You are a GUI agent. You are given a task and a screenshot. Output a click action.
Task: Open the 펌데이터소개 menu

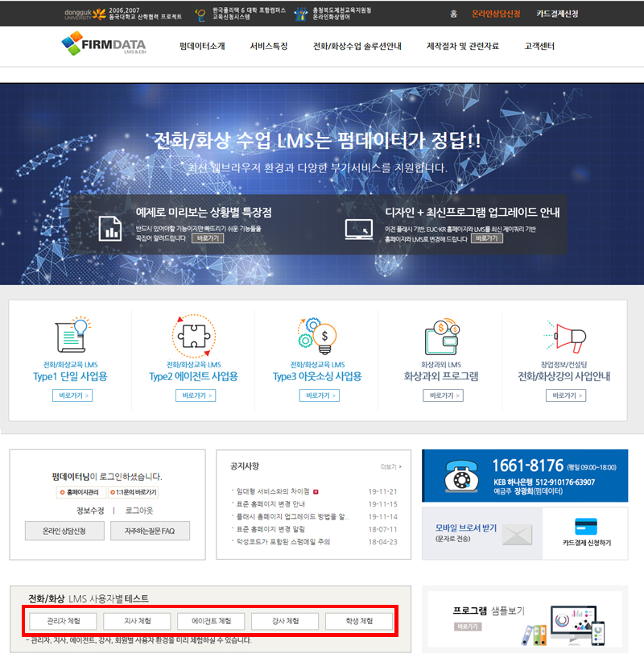[202, 46]
